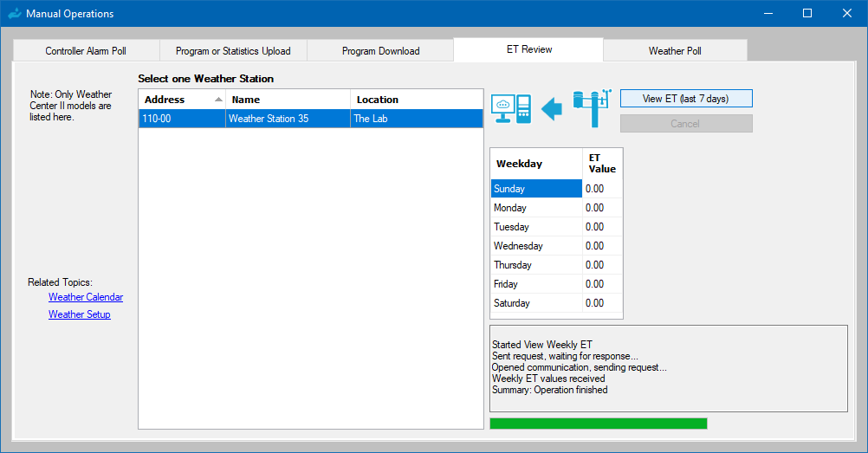Select the ET Review tab

[x=528, y=49]
